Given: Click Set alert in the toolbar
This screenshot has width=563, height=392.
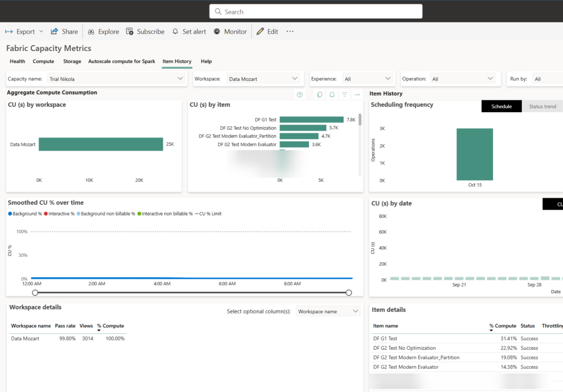Looking at the screenshot, I should click(189, 31).
